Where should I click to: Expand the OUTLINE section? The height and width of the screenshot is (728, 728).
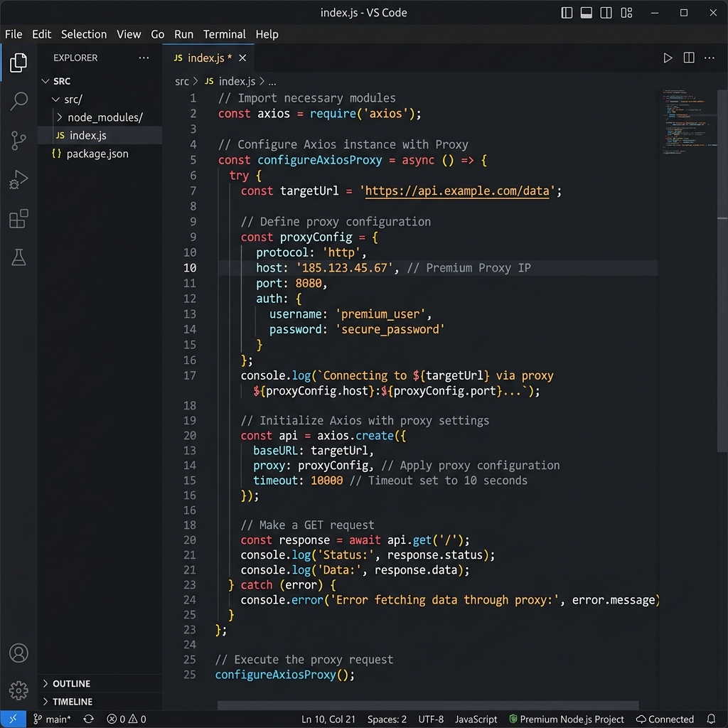(100, 683)
